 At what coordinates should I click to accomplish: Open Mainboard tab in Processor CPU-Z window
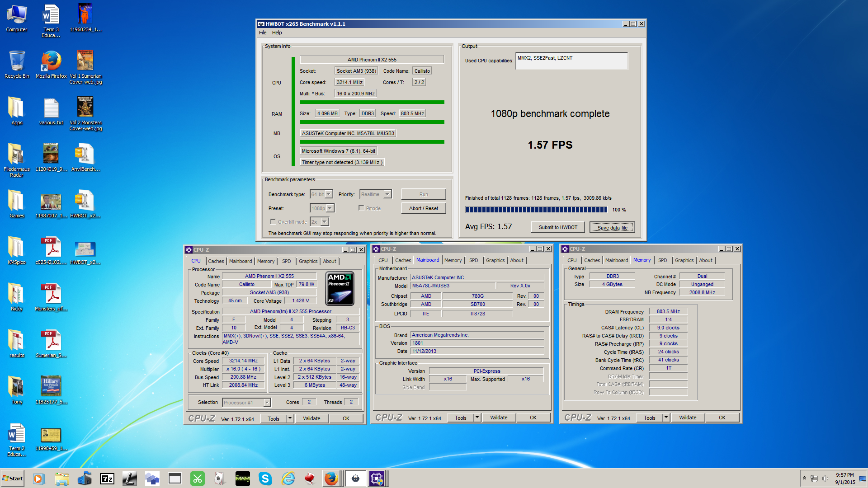240,261
